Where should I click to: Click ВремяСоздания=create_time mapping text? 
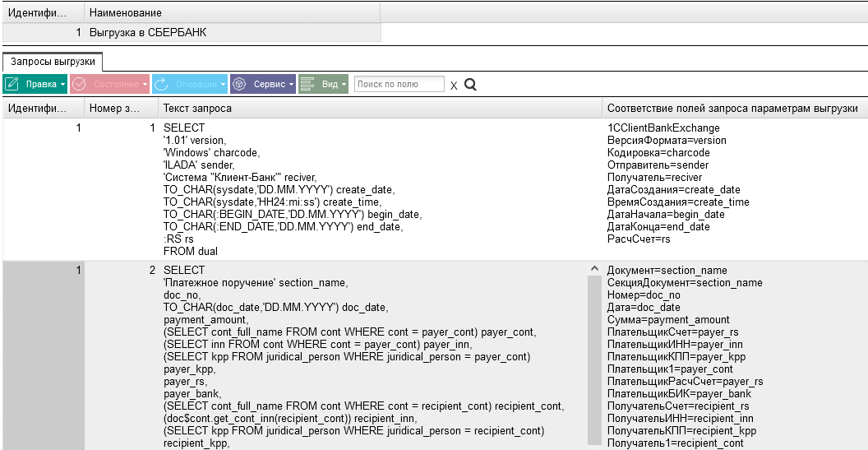678,202
